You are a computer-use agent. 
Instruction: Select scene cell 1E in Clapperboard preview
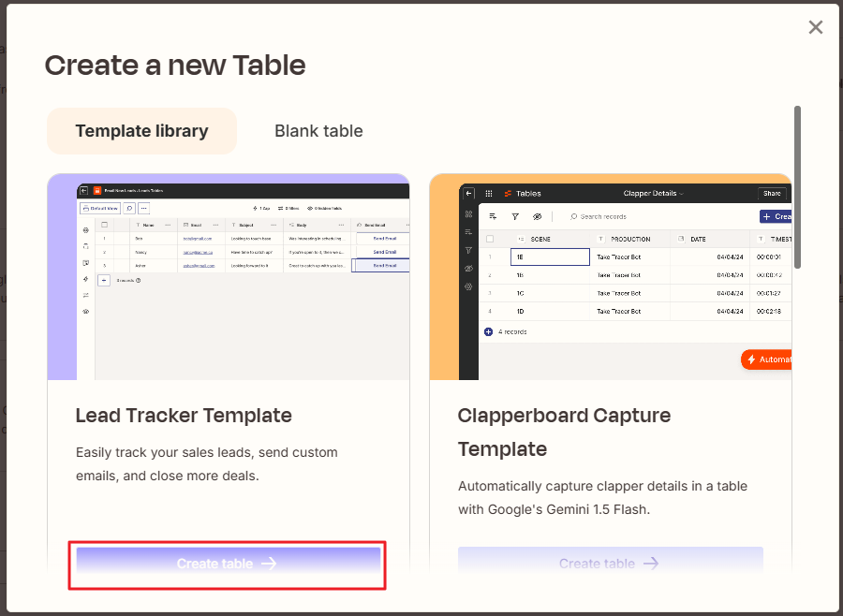tap(550, 257)
